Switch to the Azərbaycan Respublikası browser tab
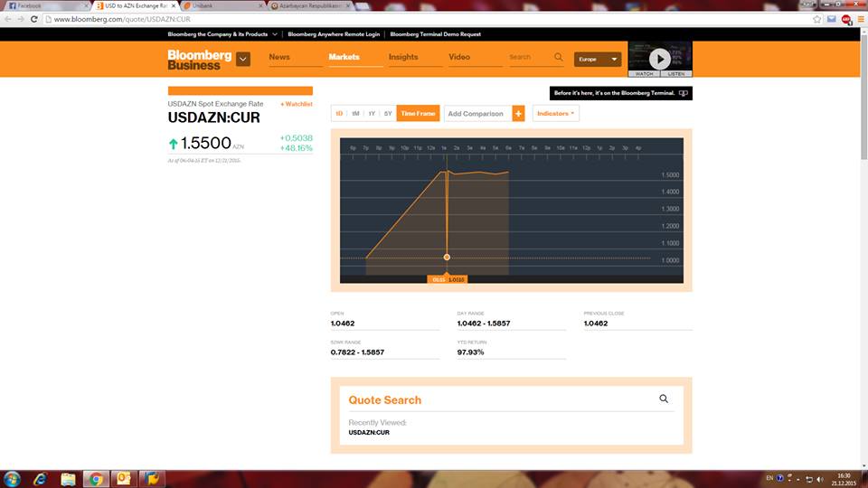 (310, 5)
